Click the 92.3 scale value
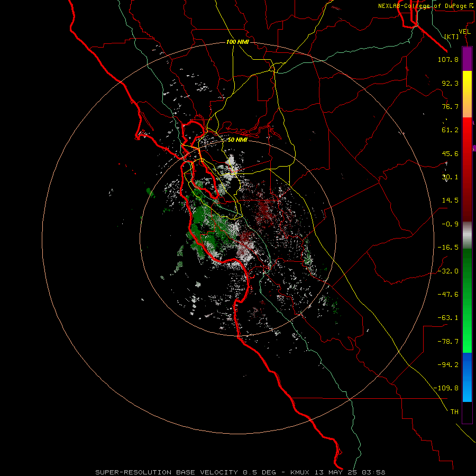The height and width of the screenshot is (476, 476). point(450,83)
